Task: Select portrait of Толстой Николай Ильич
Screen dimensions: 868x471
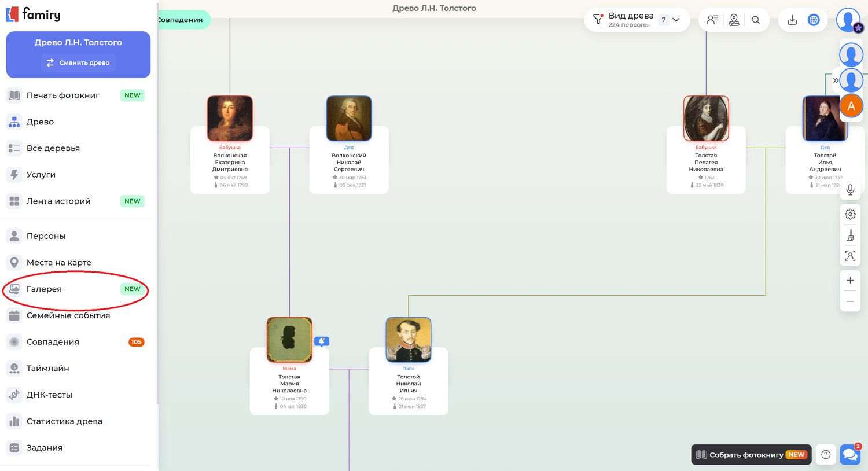Action: tap(409, 340)
